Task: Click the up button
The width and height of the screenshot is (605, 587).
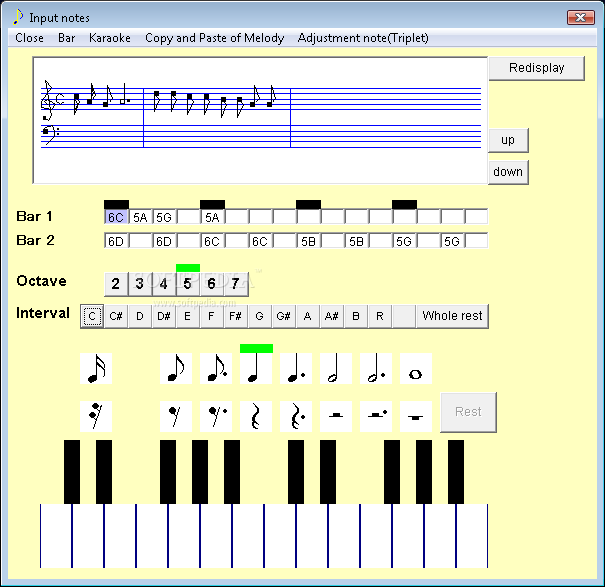Action: 508,140
